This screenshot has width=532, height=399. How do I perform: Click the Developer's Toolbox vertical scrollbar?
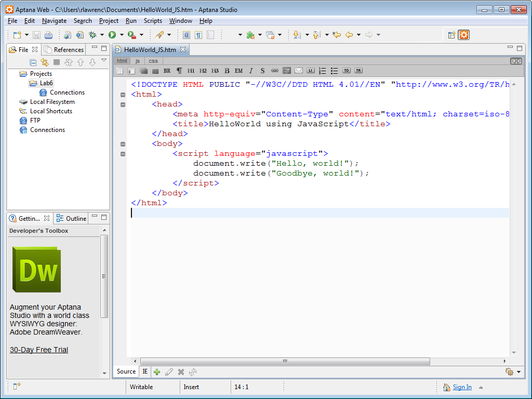(104, 276)
